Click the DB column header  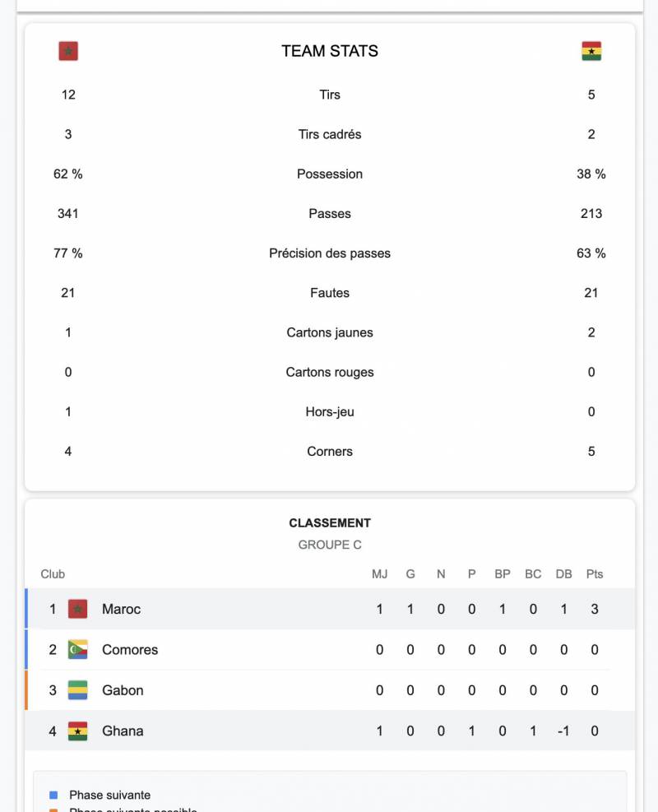tap(563, 573)
